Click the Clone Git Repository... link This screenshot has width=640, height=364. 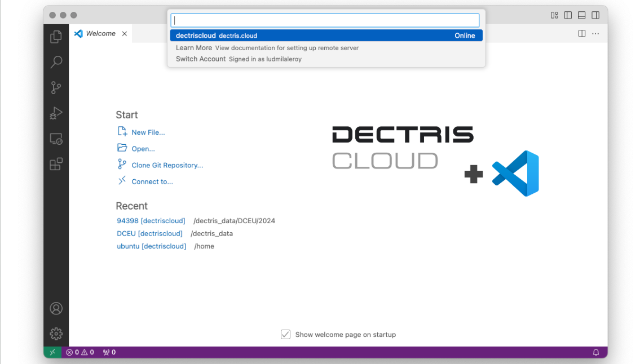[x=167, y=165]
